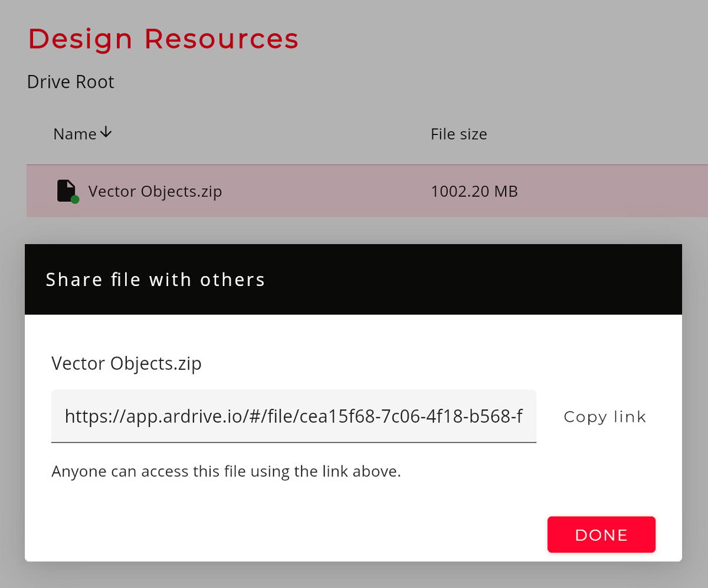The image size is (708, 588).
Task: Click the File size column header
Action: 458,134
